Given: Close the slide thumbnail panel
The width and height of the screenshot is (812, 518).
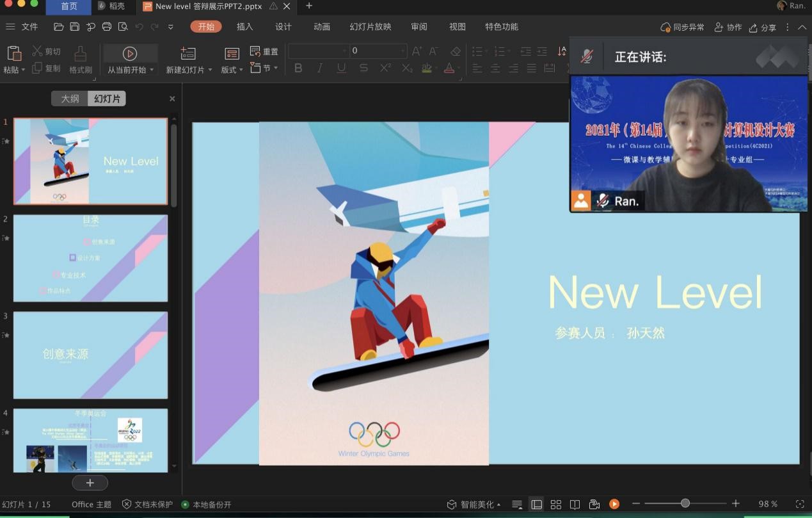Looking at the screenshot, I should click(172, 99).
